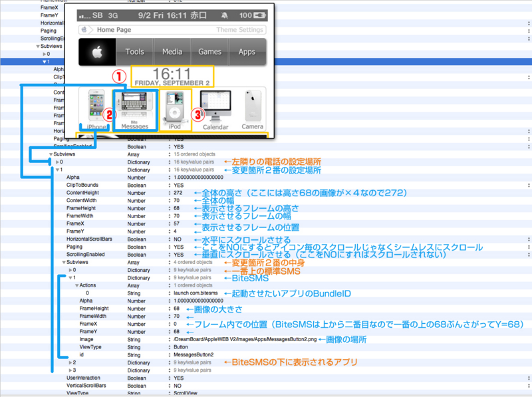The width and height of the screenshot is (532, 397).
Task: Tap the Calendar iMac icon in preview
Action: 215,106
